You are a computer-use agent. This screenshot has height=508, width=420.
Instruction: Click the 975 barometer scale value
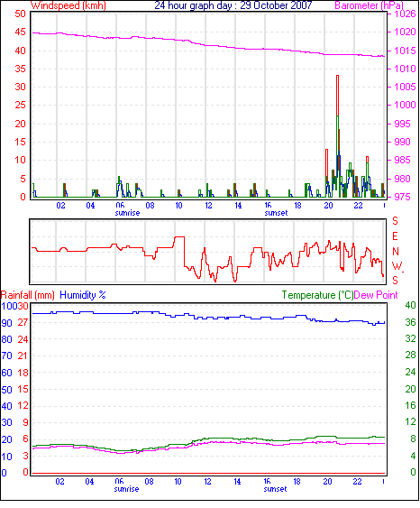pos(402,197)
